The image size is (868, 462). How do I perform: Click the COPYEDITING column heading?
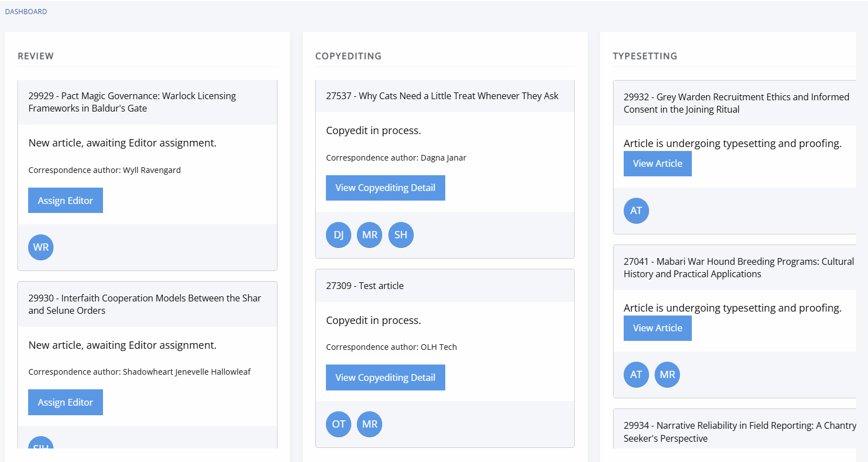pyautogui.click(x=348, y=56)
